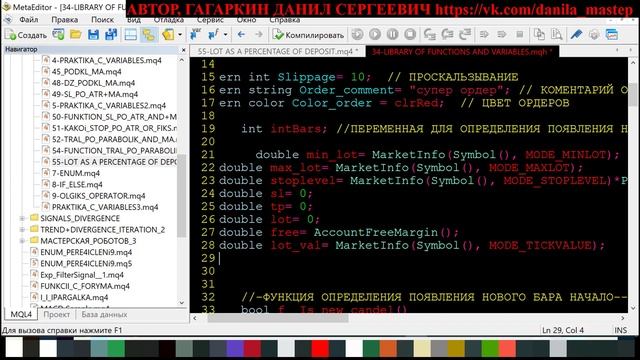Select 49-SL_PO_ATR+MA.mq4 in the Navigator
Viewport: 640px width, 360px height.
point(95,94)
